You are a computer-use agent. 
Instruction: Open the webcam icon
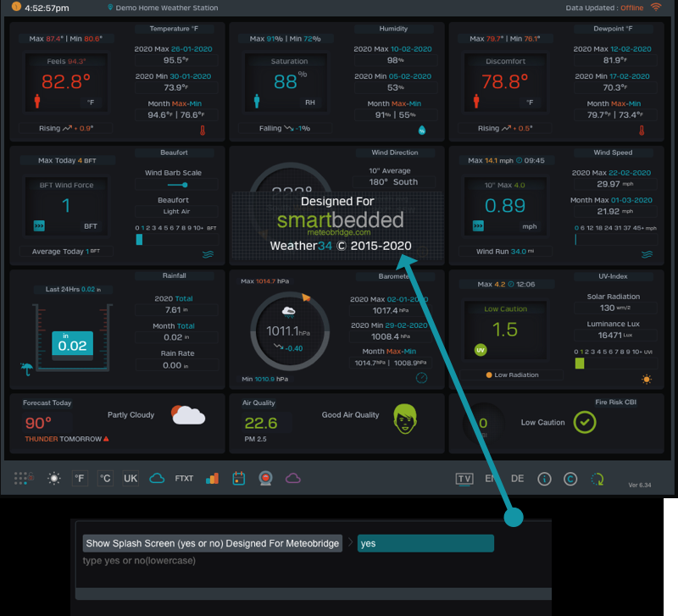pyautogui.click(x=265, y=479)
